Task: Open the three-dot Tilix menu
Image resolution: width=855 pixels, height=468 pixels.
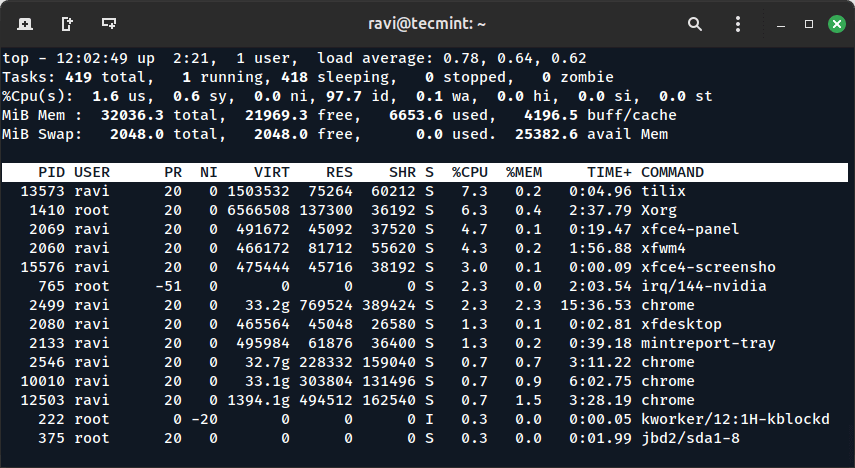Action: (x=736, y=22)
